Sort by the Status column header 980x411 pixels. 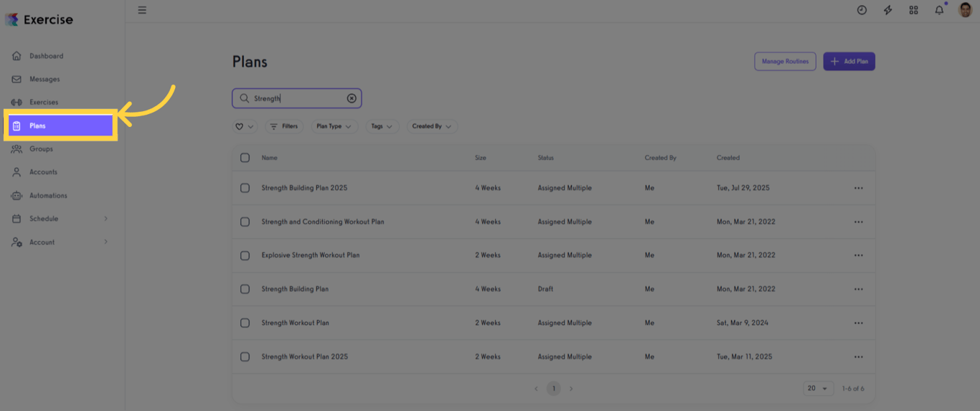[546, 158]
